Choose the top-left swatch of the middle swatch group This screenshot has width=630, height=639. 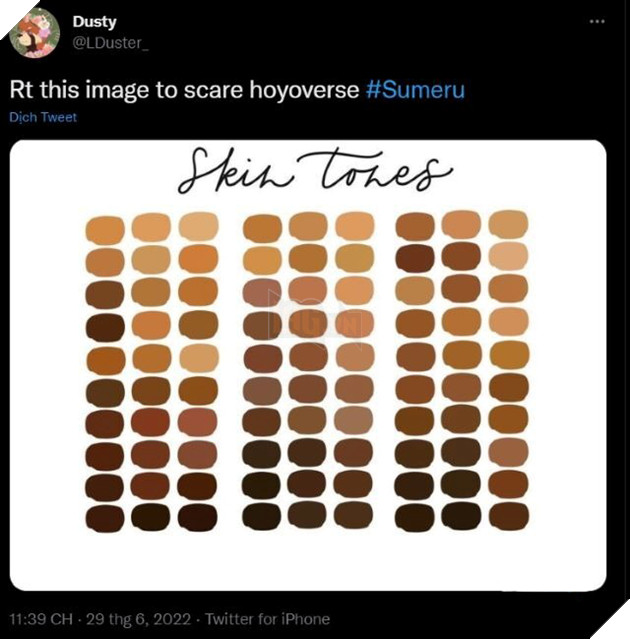[x=262, y=229]
